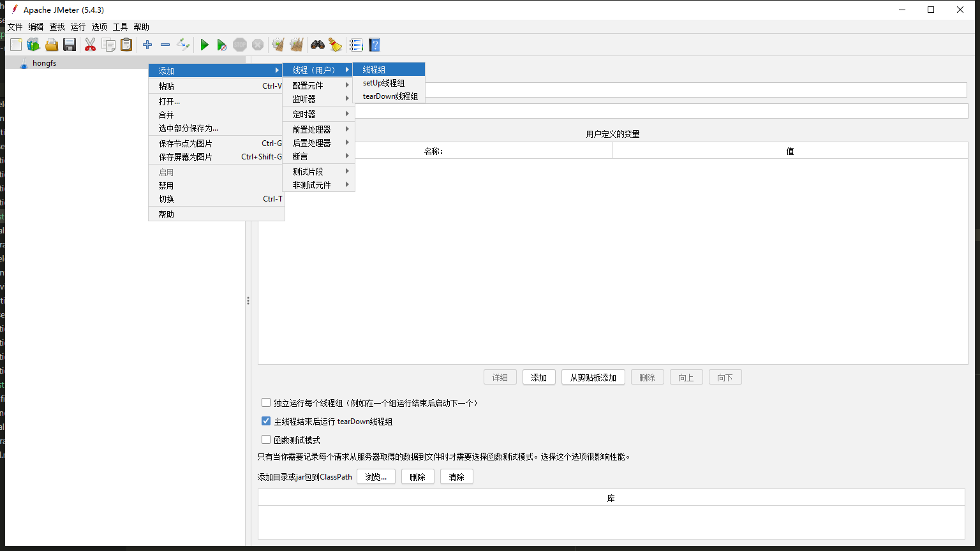
Task: Open the 运行 menu
Action: tap(78, 27)
